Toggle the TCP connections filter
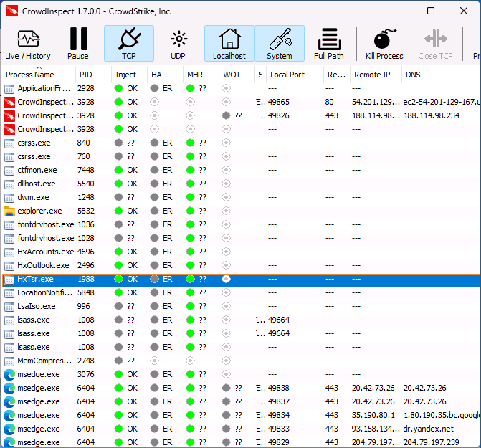The height and width of the screenshot is (448, 481). point(129,43)
